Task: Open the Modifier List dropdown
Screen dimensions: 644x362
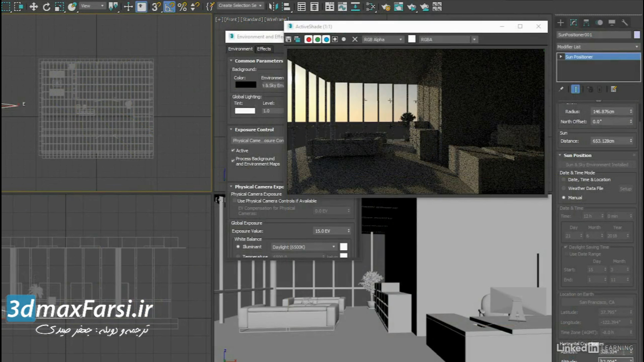Action: (598, 47)
